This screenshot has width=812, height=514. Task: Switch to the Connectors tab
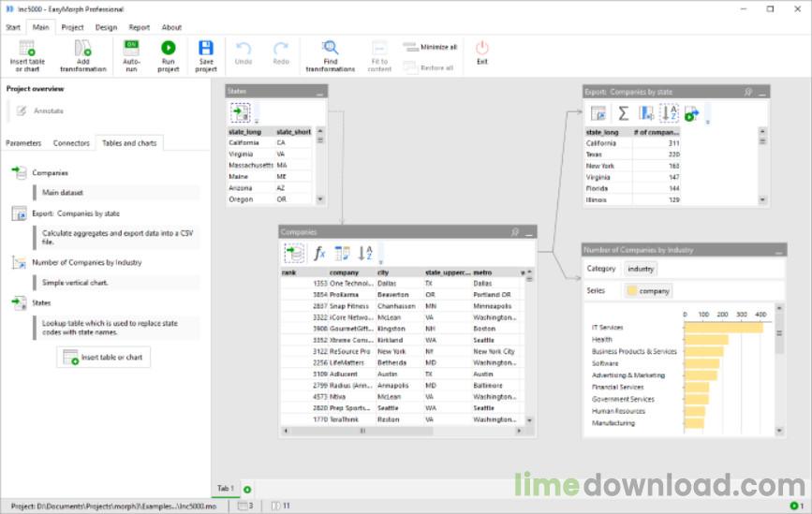[x=71, y=143]
